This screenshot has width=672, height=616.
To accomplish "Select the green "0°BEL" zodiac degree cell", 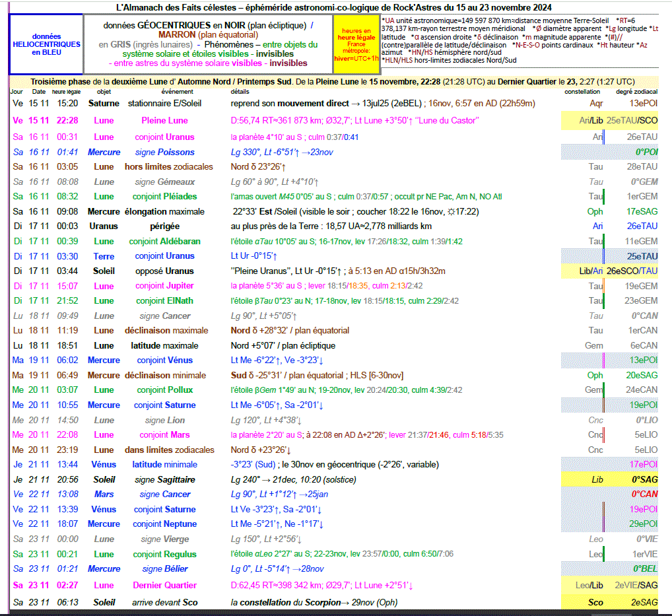I will [x=646, y=569].
